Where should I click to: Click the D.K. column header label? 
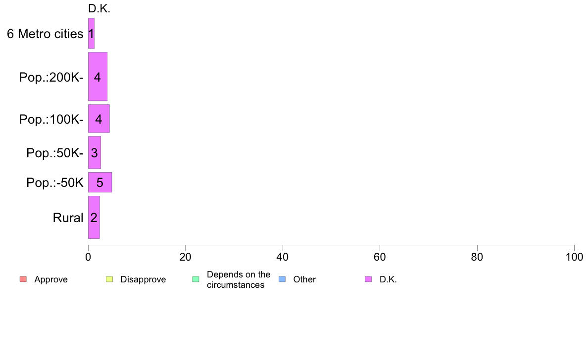coord(99,8)
